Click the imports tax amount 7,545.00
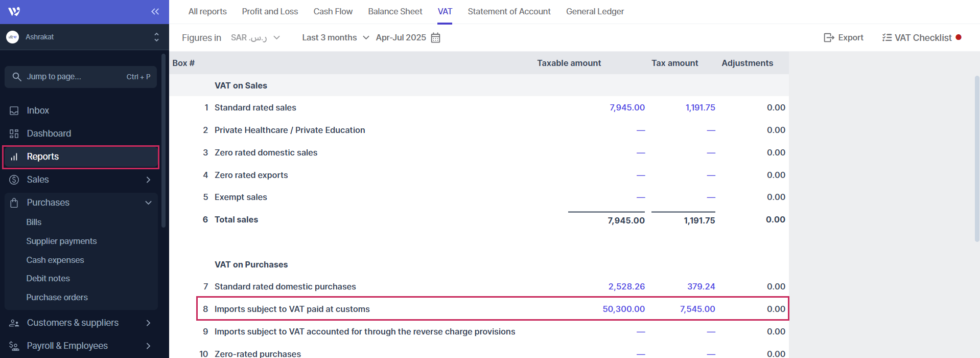The image size is (980, 358). (x=697, y=309)
